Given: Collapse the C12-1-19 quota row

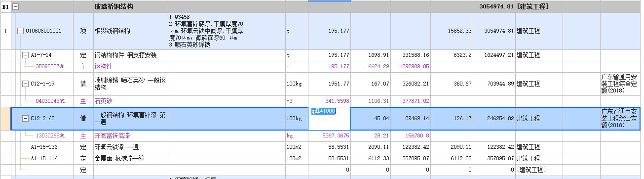Looking at the screenshot, I should [25, 84].
